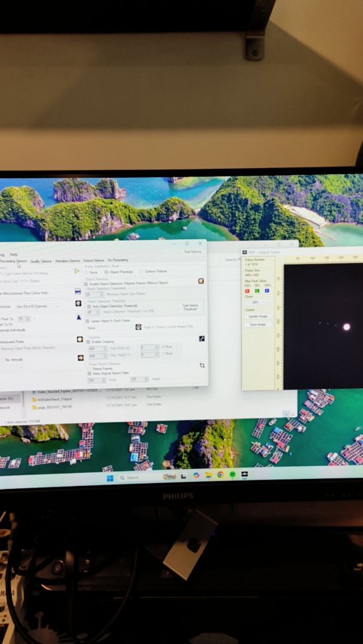
Task: Click the Test Options button
Action: click(192, 252)
